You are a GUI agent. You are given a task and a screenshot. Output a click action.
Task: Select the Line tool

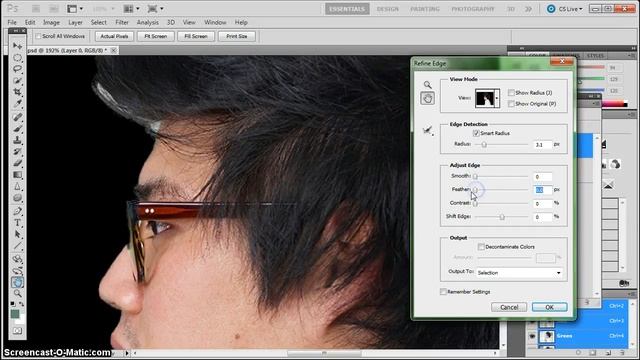point(17,246)
